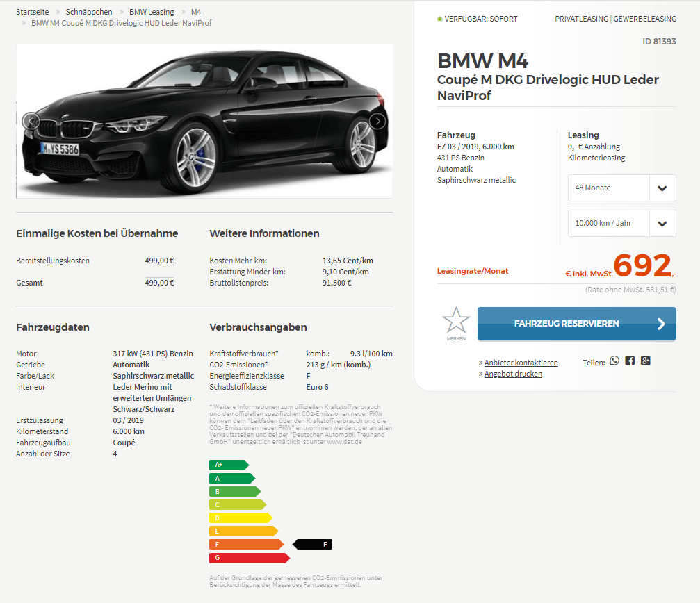
Task: Click the black F rating marker
Action: point(313,544)
